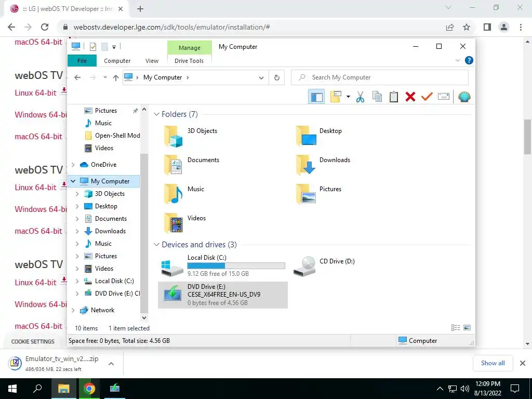Click COOKIE SETTINGS on the web page
This screenshot has width=532, height=399.
[33, 342]
